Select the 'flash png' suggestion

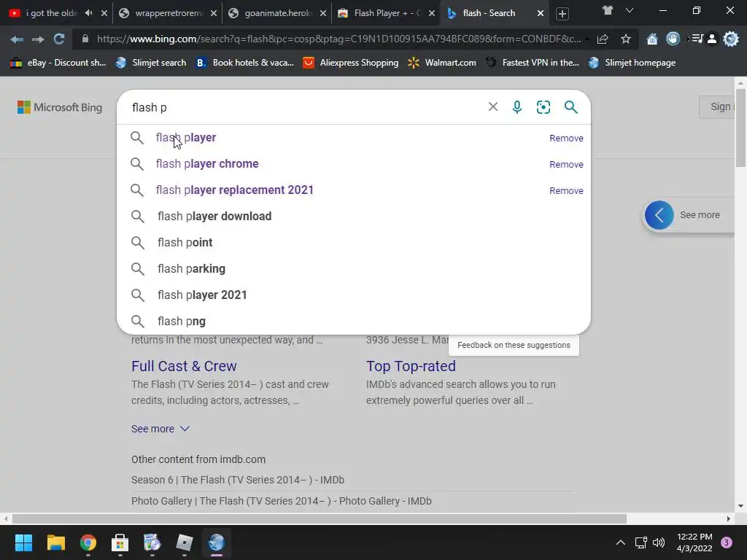click(354, 321)
